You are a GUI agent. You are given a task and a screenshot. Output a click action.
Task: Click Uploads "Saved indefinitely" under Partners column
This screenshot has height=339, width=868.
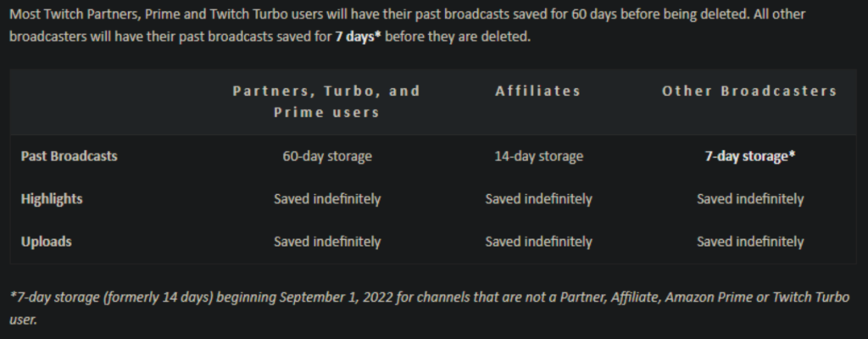(x=327, y=242)
